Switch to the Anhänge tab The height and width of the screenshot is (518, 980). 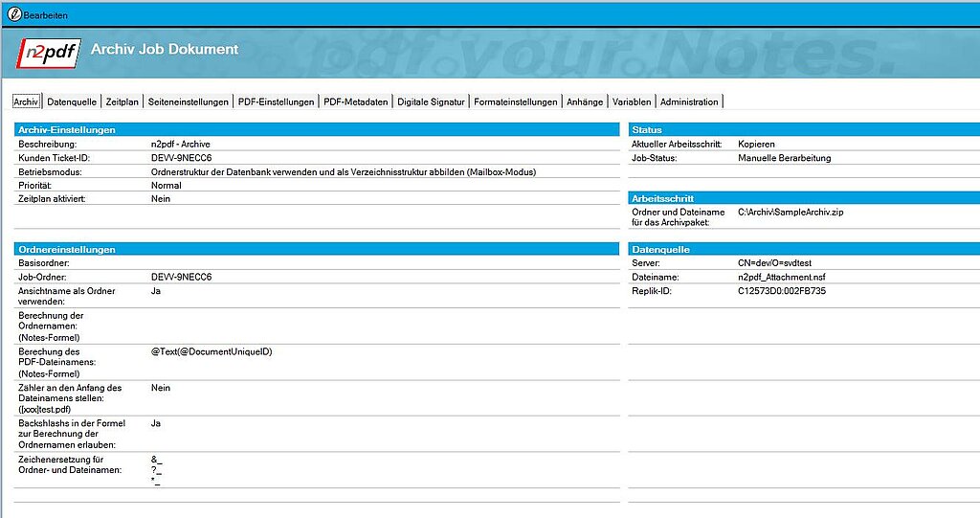tap(585, 101)
